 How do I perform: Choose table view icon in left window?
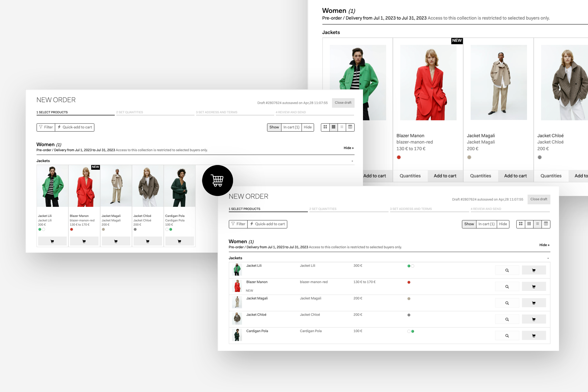[x=350, y=127]
